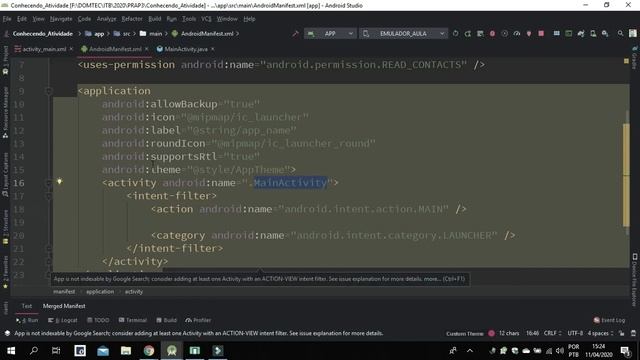Click the red Stop square icon
640x360 pixels.
pyautogui.click(x=541, y=33)
